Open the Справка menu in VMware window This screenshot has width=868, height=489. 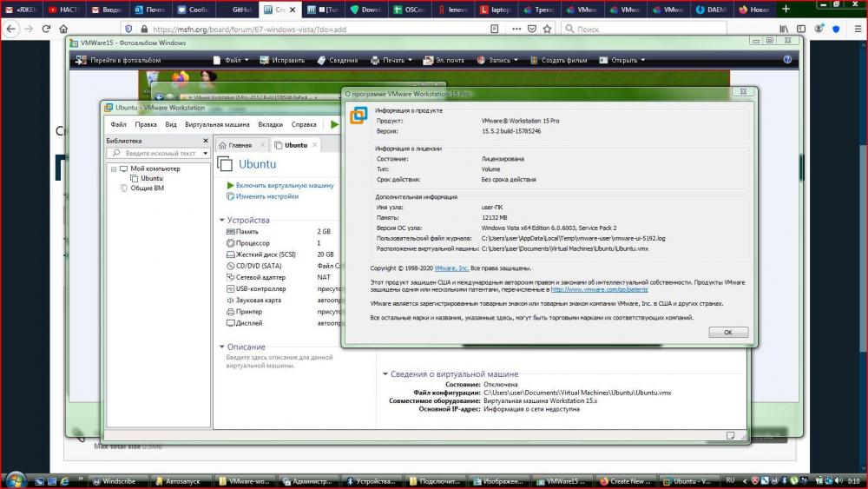click(x=304, y=124)
